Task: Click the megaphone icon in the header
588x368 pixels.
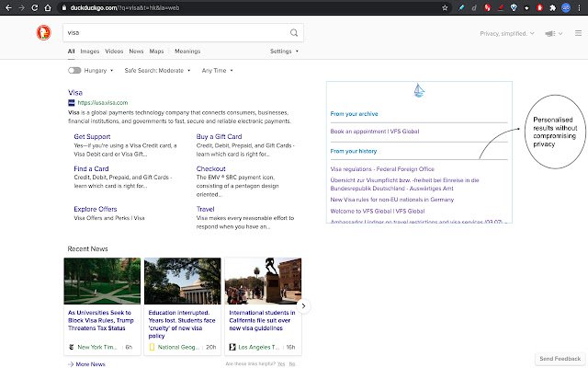Action: click(550, 33)
